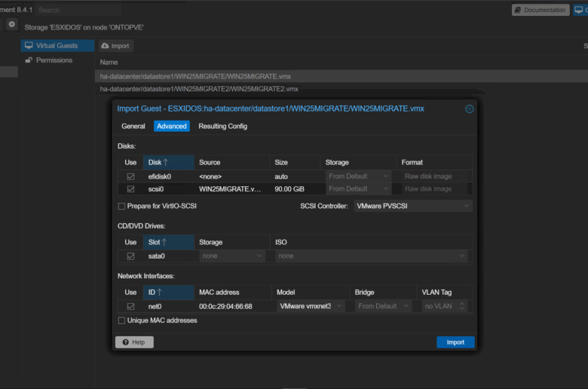588x389 pixels.
Task: Uncheck the net0 Use checkbox
Action: 130,307
